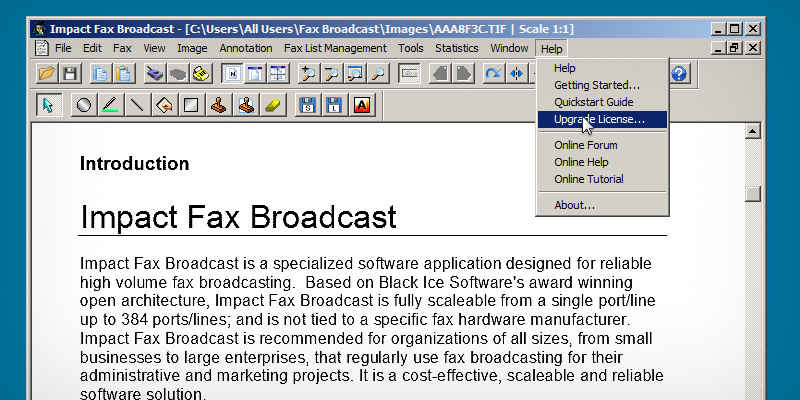
Task: Open the Statistics menu
Action: coord(457,48)
